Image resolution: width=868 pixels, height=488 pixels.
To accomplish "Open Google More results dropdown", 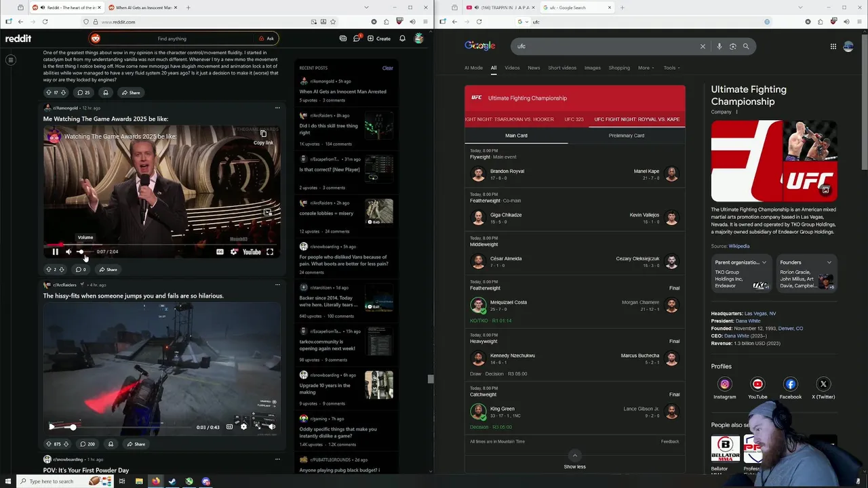I will pos(646,68).
